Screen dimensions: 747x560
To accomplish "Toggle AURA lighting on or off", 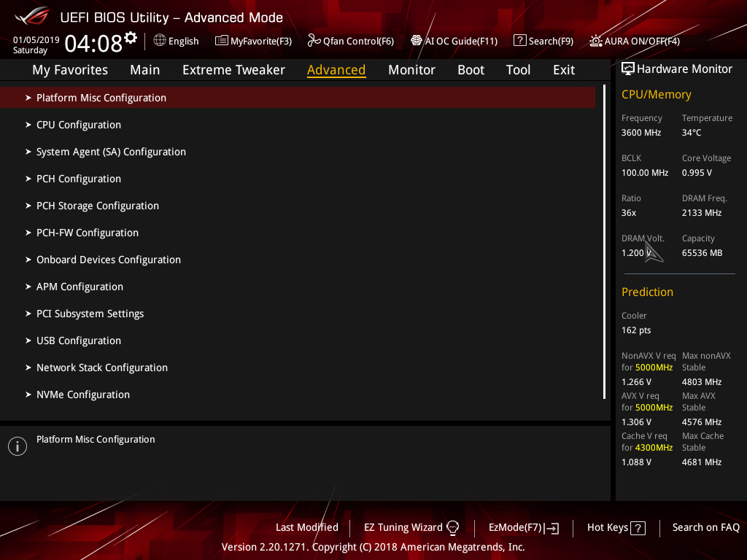I will 634,41.
